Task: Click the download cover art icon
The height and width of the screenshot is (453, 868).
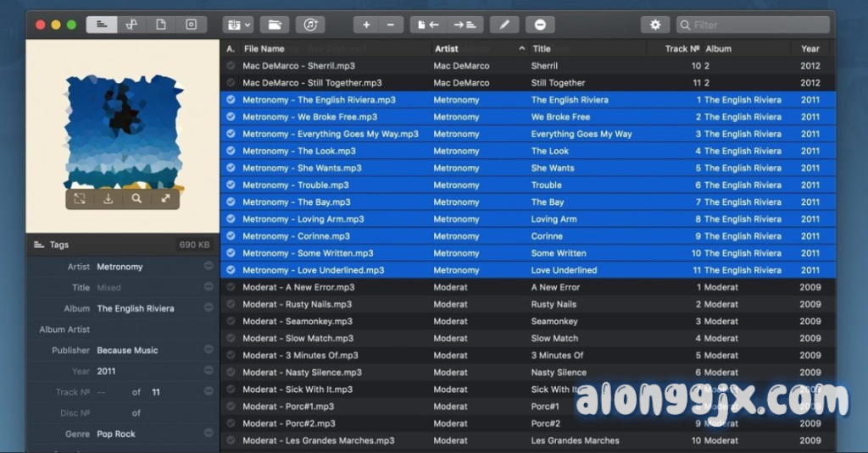Action: 108,199
